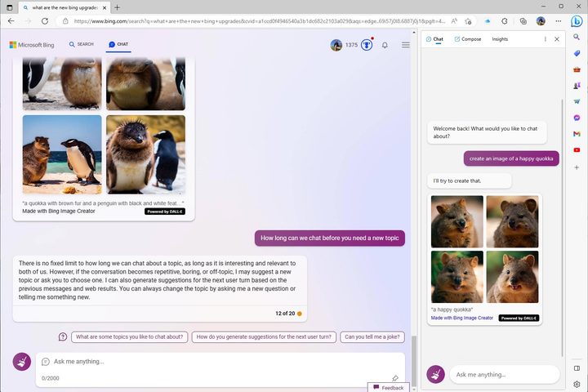Close the bing upgrades browser tab
Screen dimensions: 588x392
point(105,7)
